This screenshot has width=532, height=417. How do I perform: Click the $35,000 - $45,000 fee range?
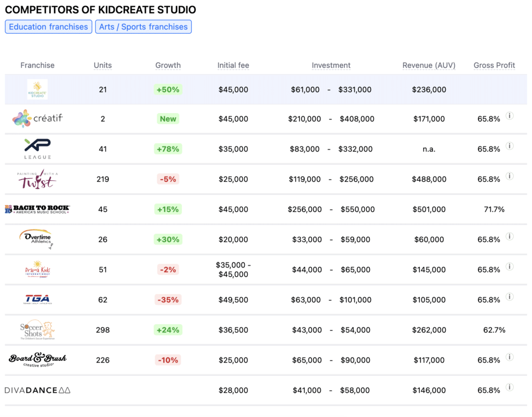[x=233, y=270]
